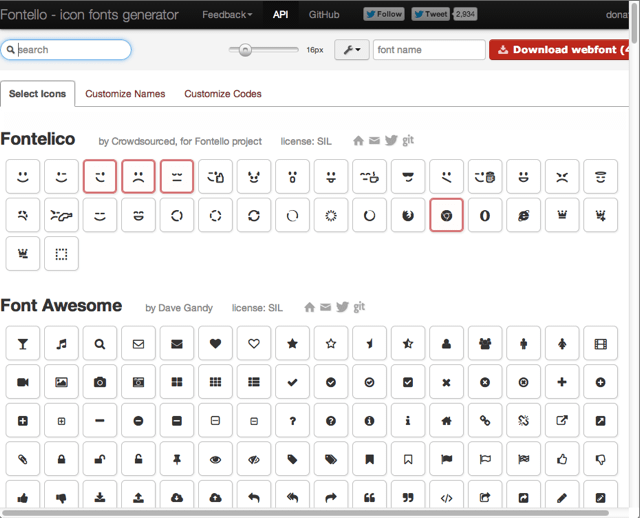The width and height of the screenshot is (640, 518).
Task: Select the photo camera icon
Action: pos(100,382)
